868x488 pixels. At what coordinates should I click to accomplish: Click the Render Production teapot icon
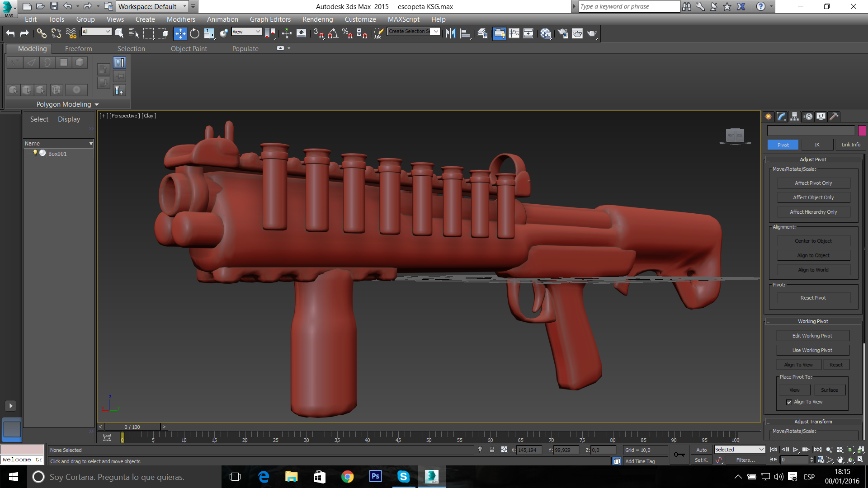pos(592,33)
